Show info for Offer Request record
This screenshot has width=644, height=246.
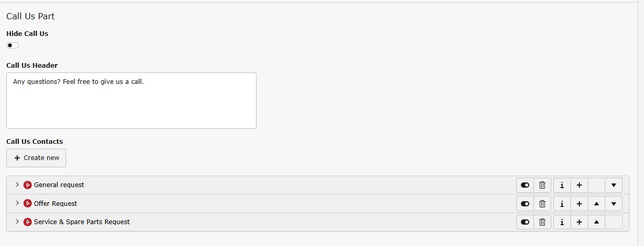(562, 204)
